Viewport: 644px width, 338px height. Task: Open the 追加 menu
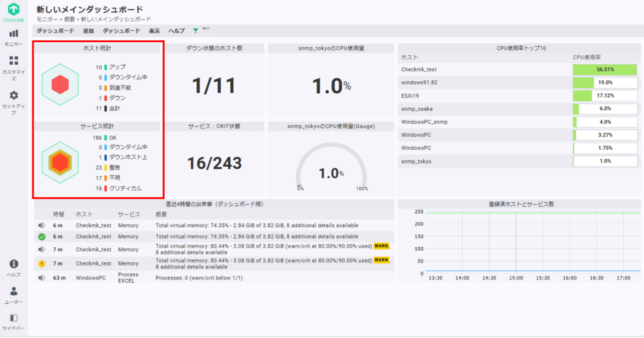point(88,31)
